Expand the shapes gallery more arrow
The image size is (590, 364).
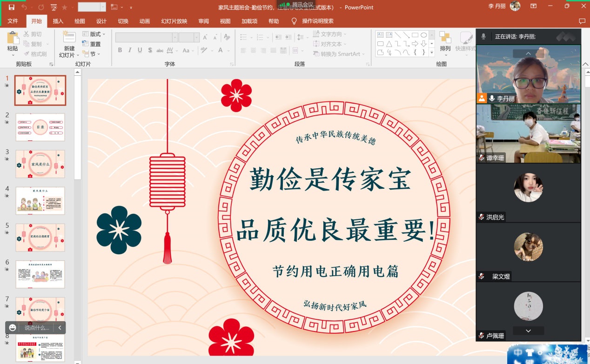[x=432, y=53]
